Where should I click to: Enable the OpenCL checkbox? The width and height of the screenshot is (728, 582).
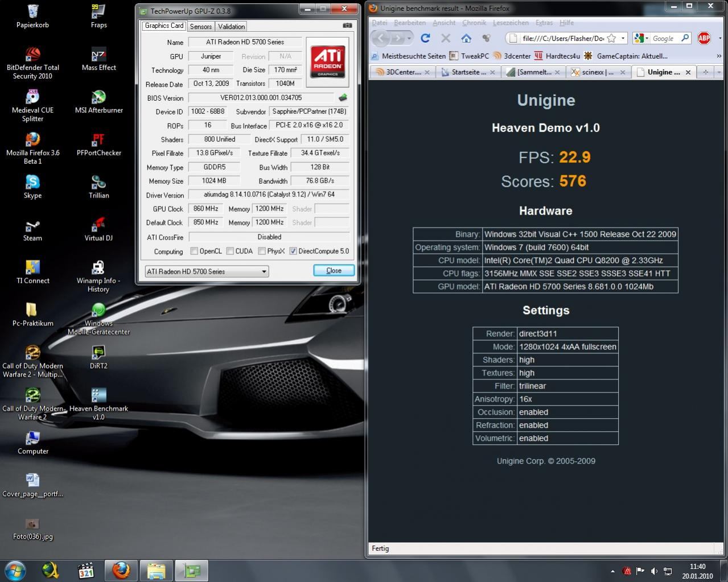tap(194, 251)
